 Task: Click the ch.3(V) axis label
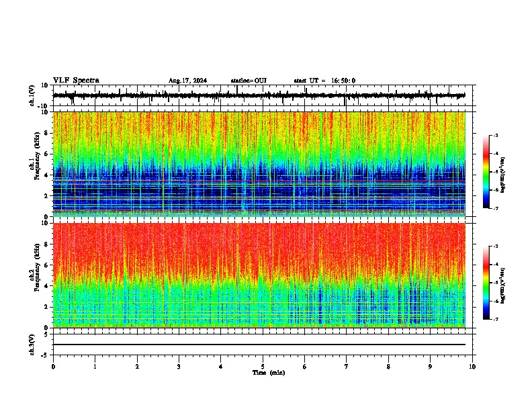click(32, 345)
